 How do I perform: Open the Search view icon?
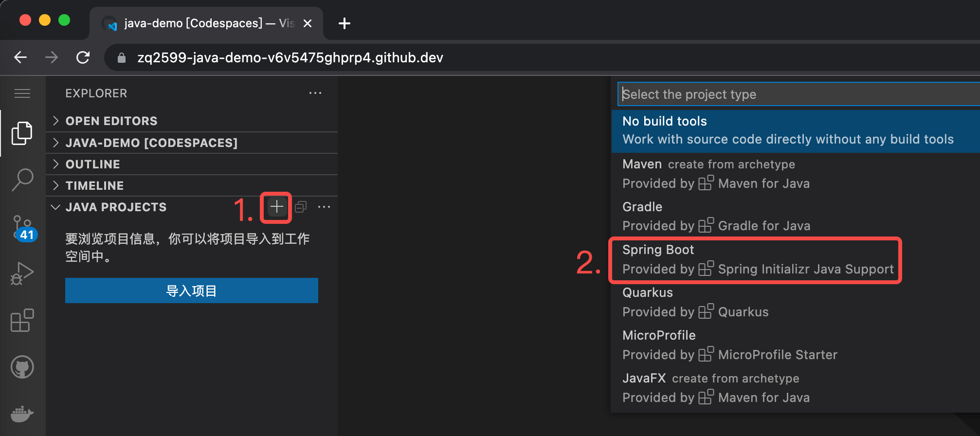[22, 180]
